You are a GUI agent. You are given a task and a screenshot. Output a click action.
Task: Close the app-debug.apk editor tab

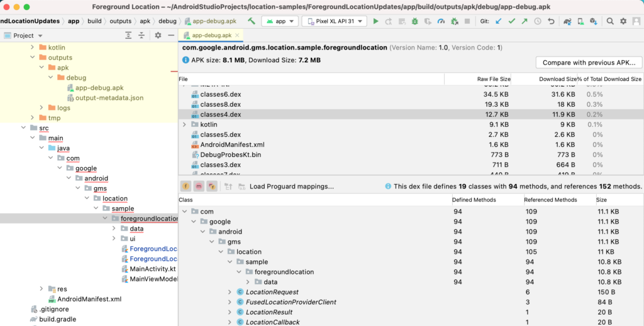[237, 35]
